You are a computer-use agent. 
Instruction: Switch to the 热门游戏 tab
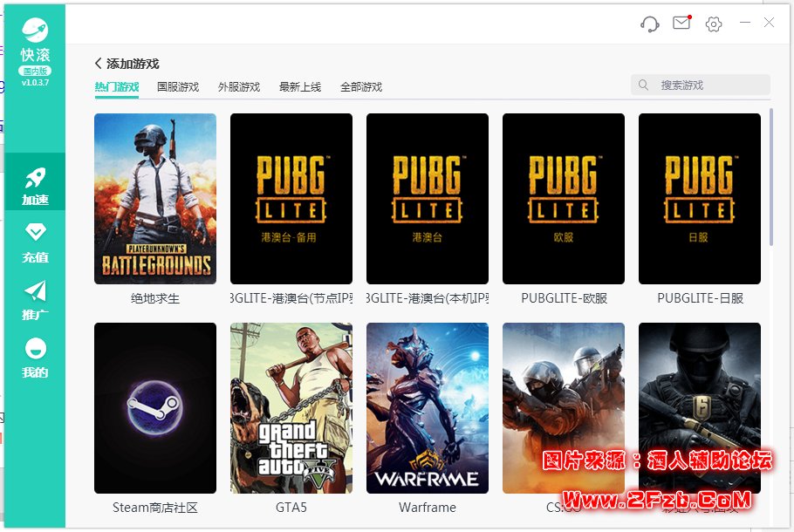coord(116,87)
